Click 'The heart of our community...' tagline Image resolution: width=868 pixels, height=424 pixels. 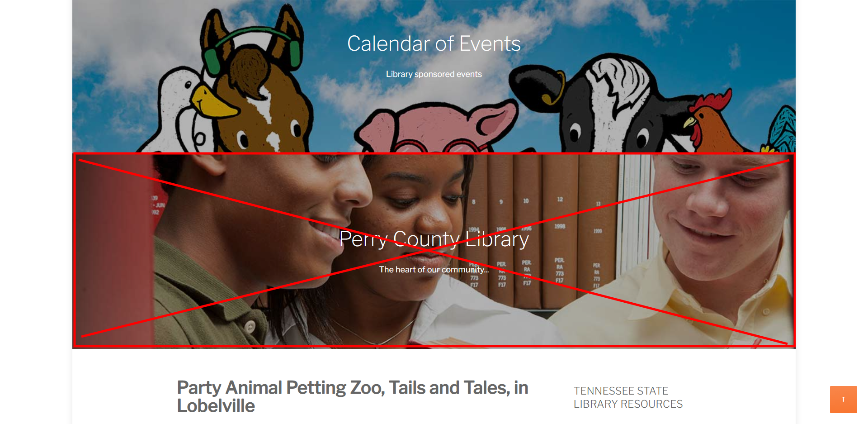tap(434, 270)
